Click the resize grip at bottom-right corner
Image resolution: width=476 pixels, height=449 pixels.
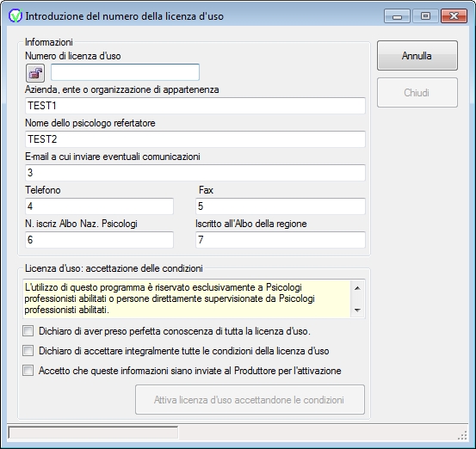point(462,435)
